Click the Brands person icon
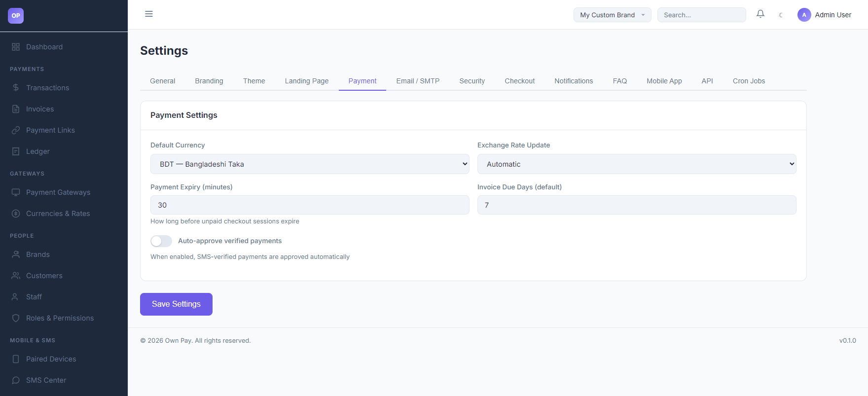The image size is (868, 396). 16,254
